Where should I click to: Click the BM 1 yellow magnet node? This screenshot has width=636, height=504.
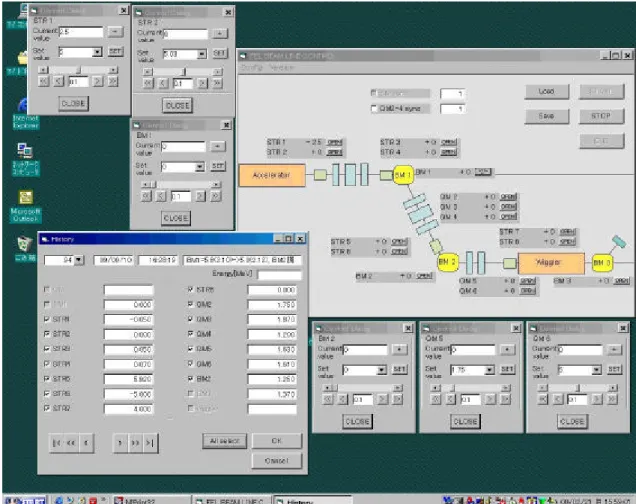[x=403, y=175]
